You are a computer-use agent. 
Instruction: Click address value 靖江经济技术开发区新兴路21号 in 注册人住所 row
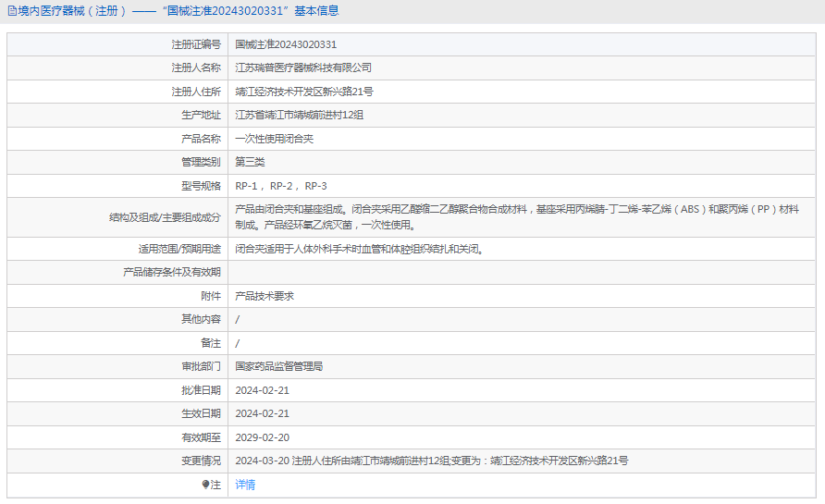pos(304,92)
